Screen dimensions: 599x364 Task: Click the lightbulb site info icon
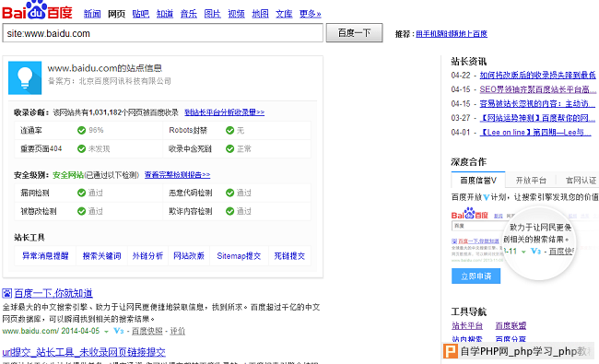click(x=25, y=77)
